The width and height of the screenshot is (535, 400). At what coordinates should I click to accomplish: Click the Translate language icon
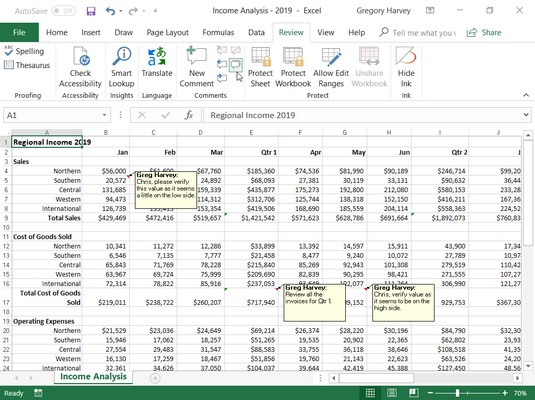pos(157,57)
